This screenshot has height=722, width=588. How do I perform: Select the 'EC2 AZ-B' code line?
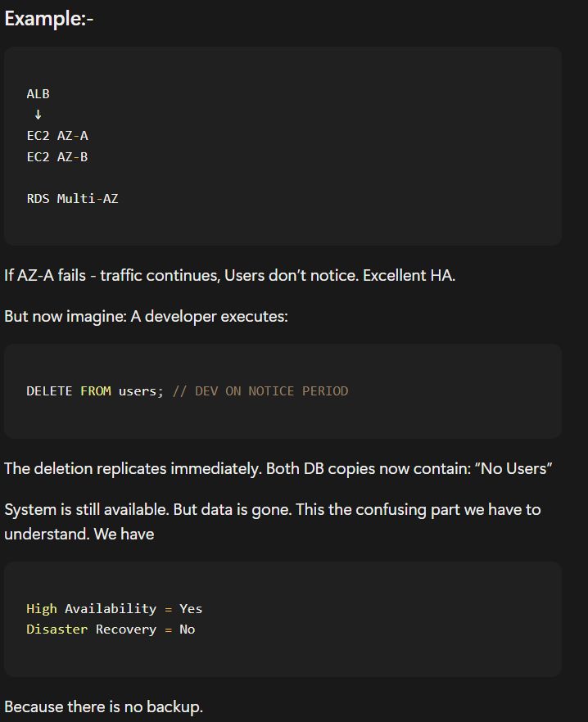pyautogui.click(x=57, y=157)
